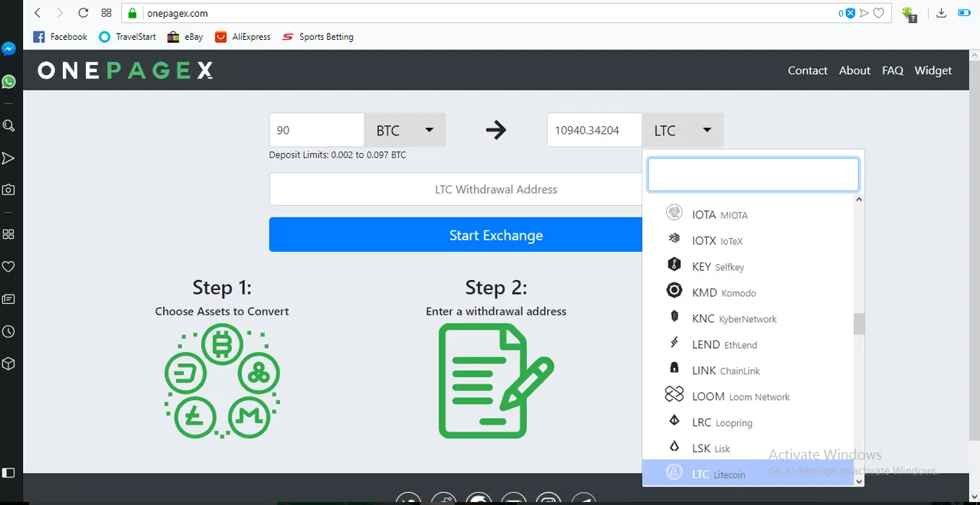Select LEND EthLend from the coin list
This screenshot has height=505, width=980.
[x=748, y=345]
